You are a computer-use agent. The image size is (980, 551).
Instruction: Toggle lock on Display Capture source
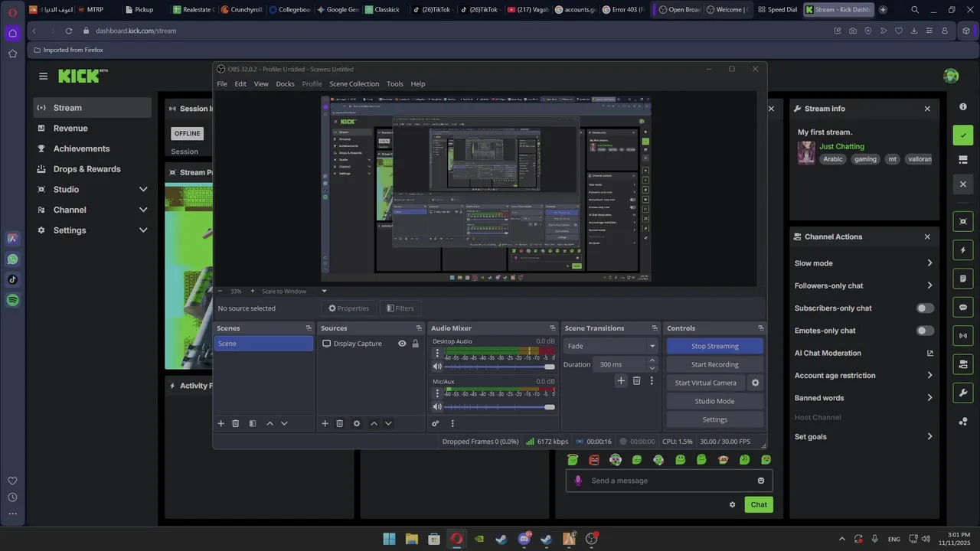[415, 344]
